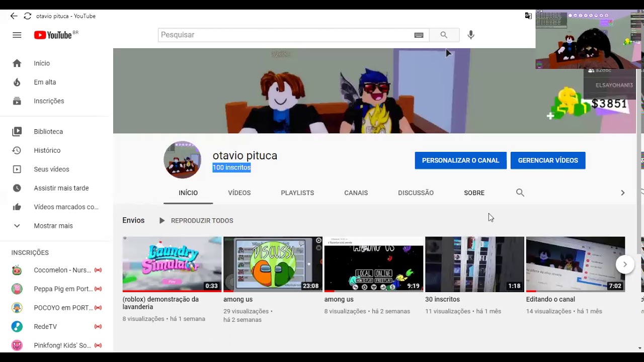The width and height of the screenshot is (644, 362).
Task: Reload the page with the refresh icon
Action: point(28,16)
